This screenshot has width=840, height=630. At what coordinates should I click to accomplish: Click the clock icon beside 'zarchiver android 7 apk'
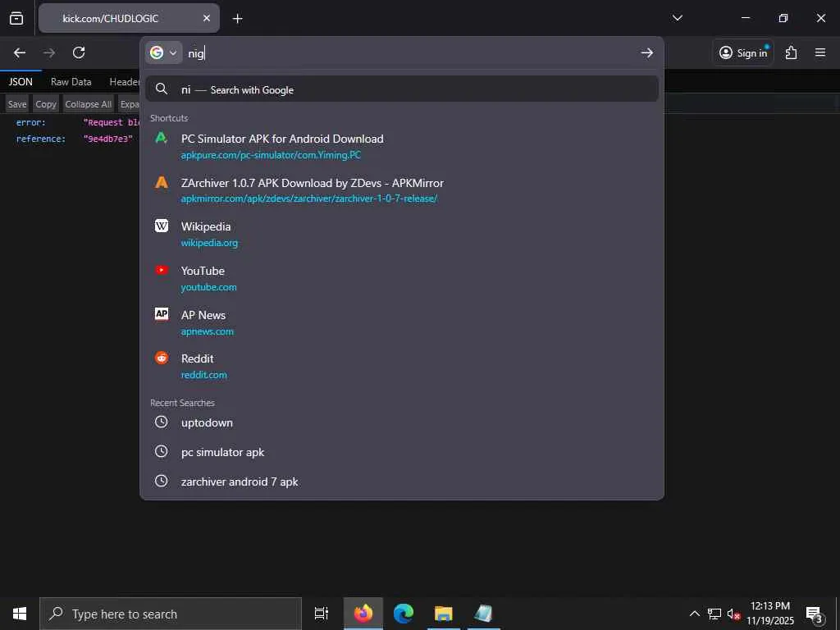[x=162, y=481]
